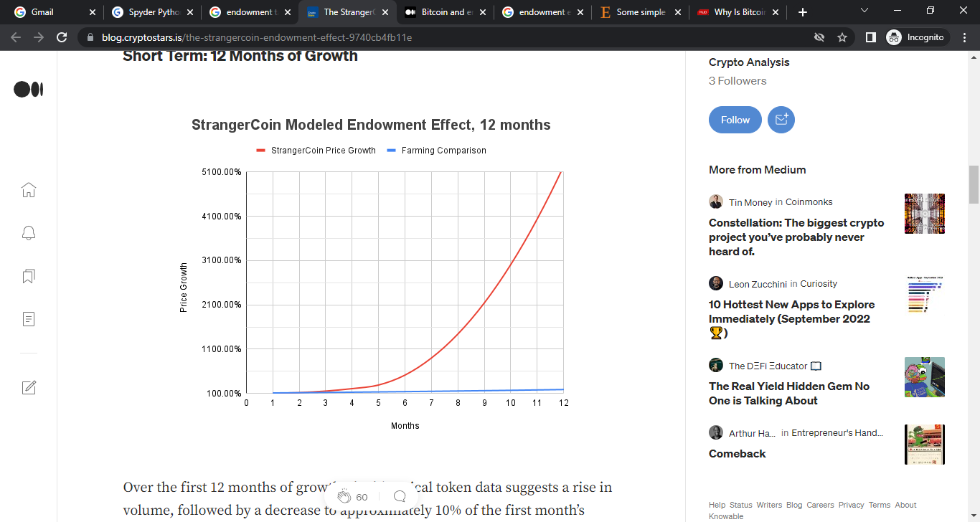Open the Crypto Analysis publication link
Image resolution: width=980 pixels, height=522 pixels.
point(749,62)
